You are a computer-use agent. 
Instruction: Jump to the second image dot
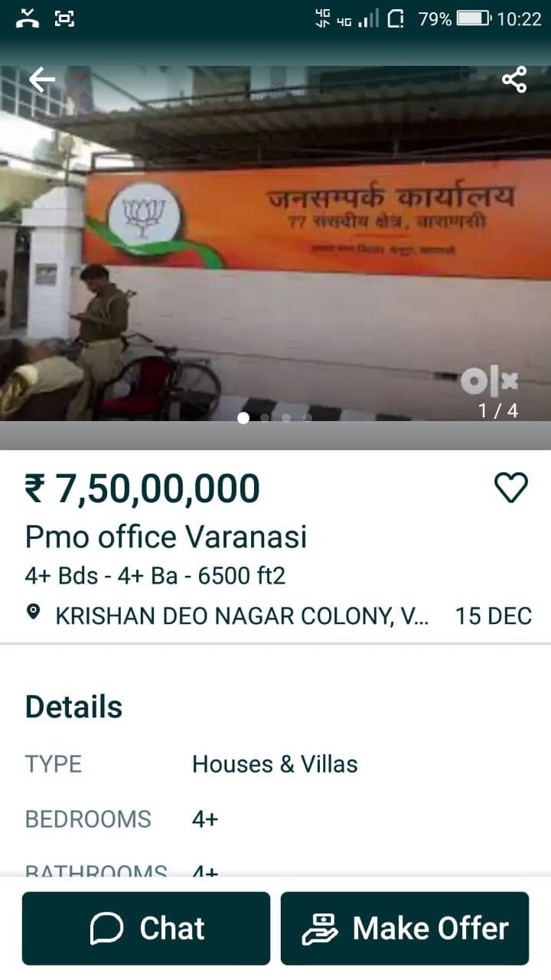click(265, 418)
